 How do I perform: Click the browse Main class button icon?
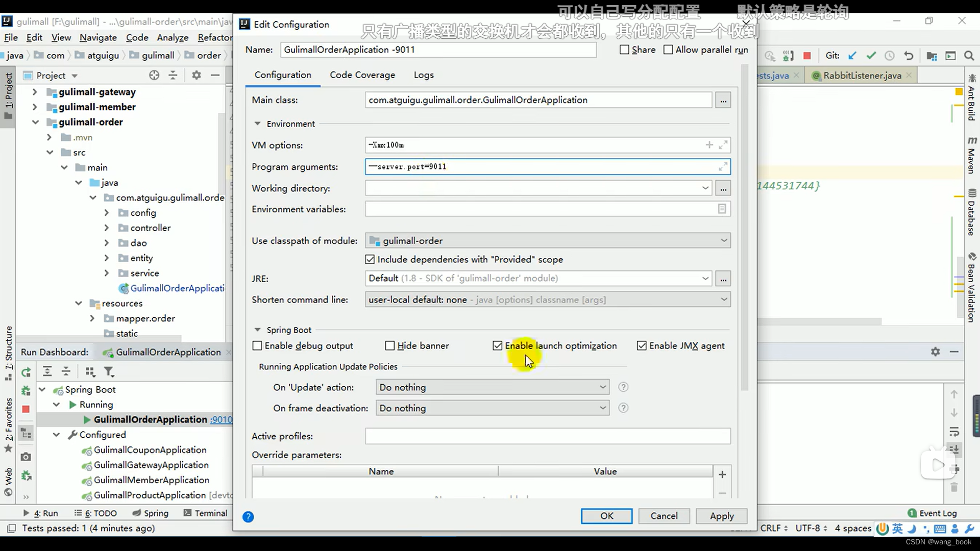[x=723, y=100]
